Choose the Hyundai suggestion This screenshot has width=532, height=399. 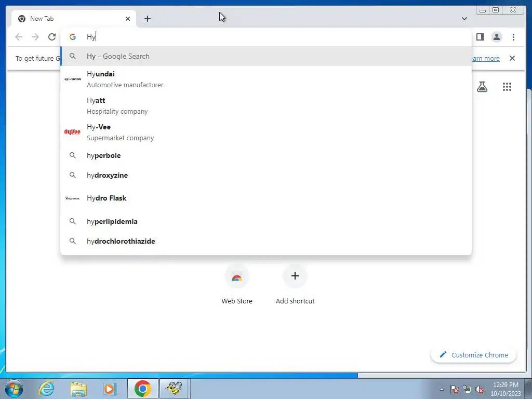coord(266,79)
